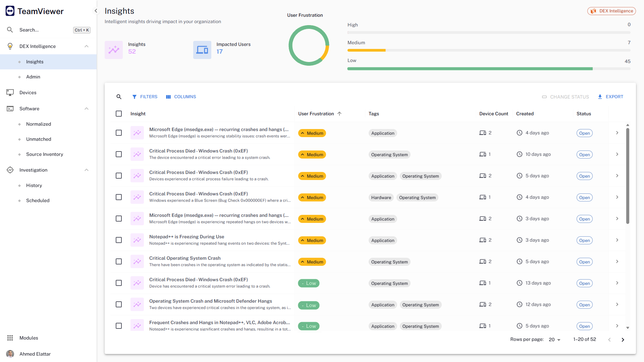
Task: Click the Insights sparkle summary icon
Action: 114,50
